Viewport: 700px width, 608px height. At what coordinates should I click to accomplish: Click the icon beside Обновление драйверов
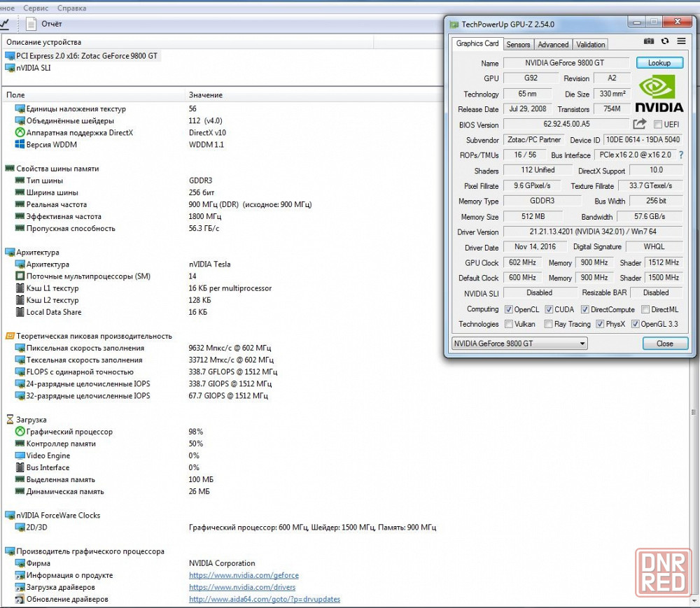(x=20, y=600)
